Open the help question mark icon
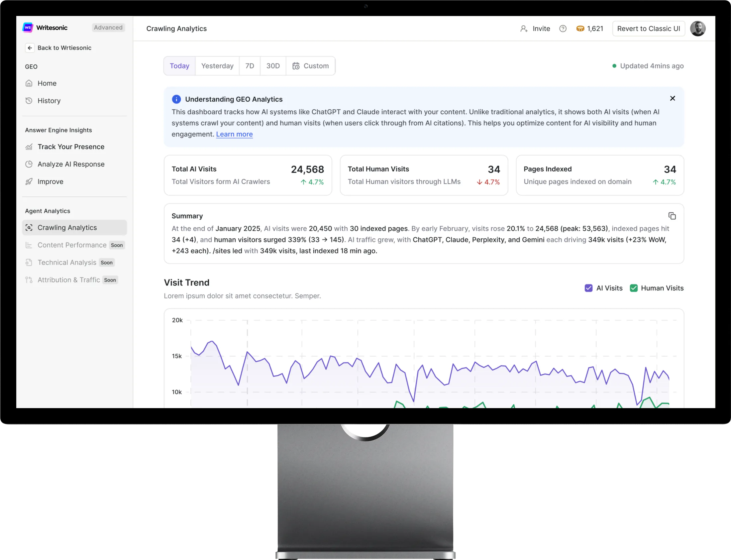Image resolution: width=731 pixels, height=560 pixels. click(x=563, y=29)
